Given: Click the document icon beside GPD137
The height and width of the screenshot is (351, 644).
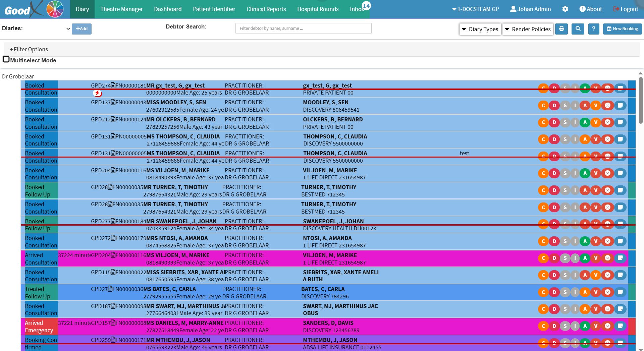Looking at the screenshot, I should click(113, 102).
